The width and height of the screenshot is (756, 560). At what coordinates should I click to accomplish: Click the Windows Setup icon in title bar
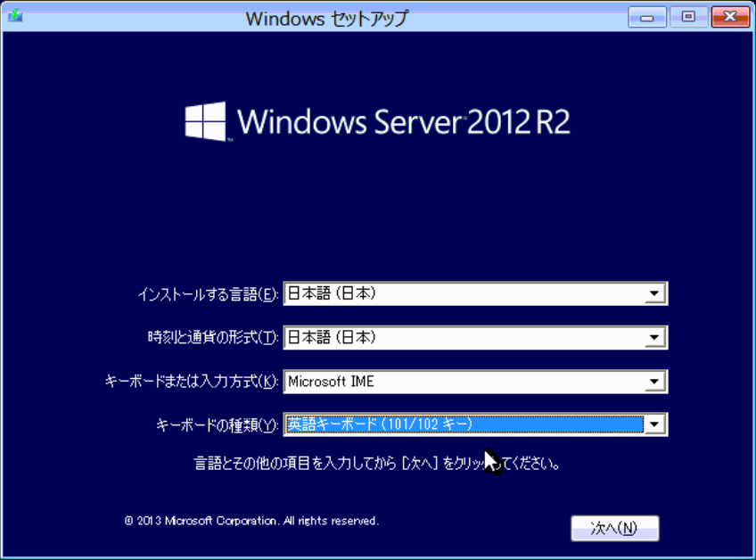click(15, 16)
